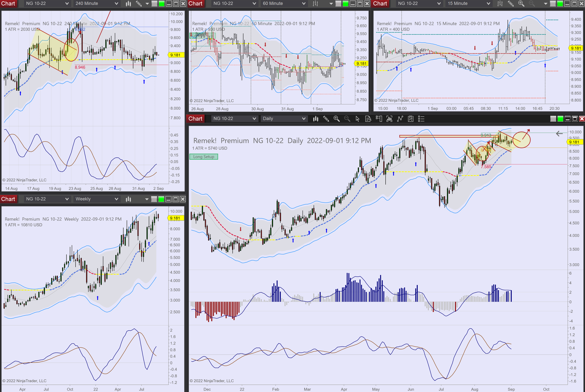Open Strategies icon in Daily chart
The width and height of the screenshot is (585, 392).
410,119
